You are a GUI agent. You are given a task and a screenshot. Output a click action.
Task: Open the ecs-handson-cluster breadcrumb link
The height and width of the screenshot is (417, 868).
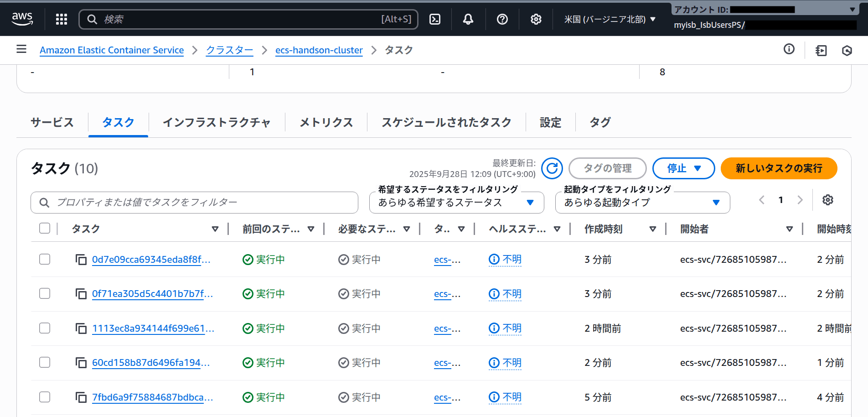click(319, 50)
